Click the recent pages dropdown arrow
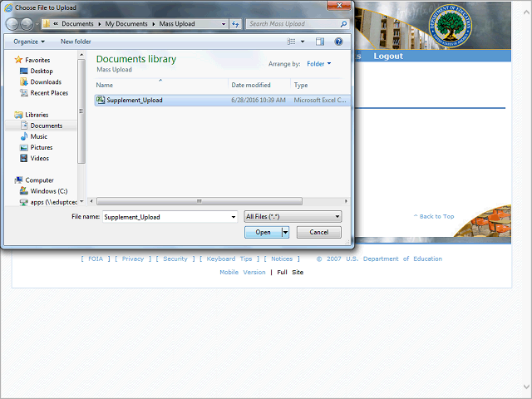 coord(37,24)
